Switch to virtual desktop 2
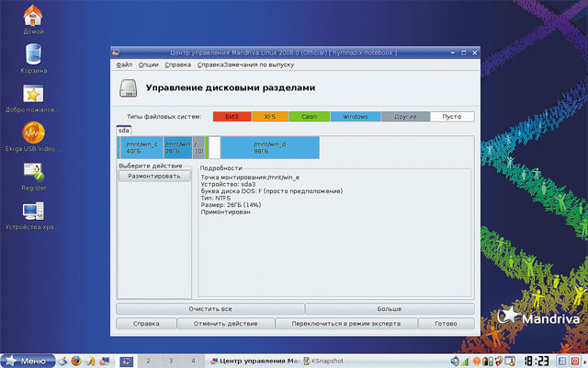 click(148, 362)
